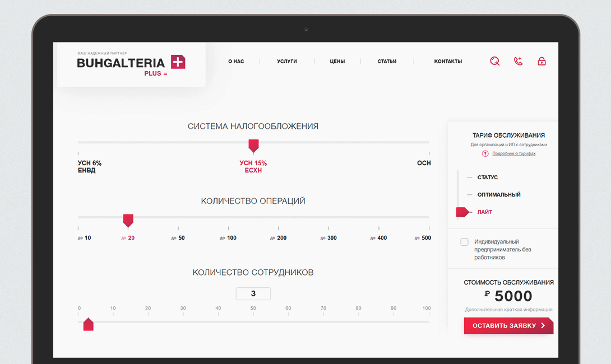Select the ОПТИМАЛЬНЫЙ tariff option
The image size is (611, 364).
coord(498,195)
